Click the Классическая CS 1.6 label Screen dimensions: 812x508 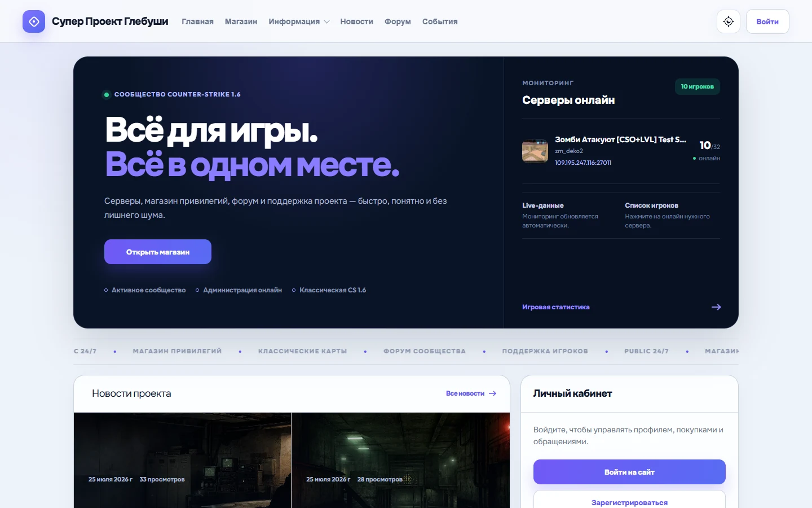click(333, 290)
